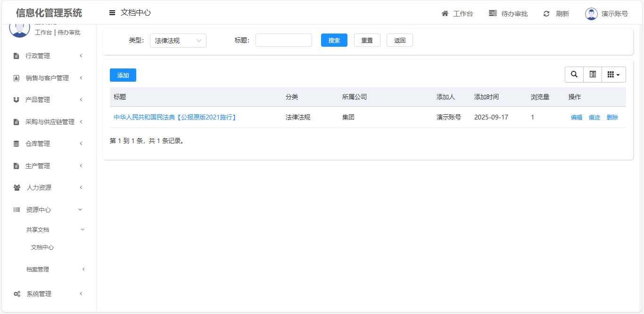Expand the 行政管理 sidebar menu

point(48,56)
